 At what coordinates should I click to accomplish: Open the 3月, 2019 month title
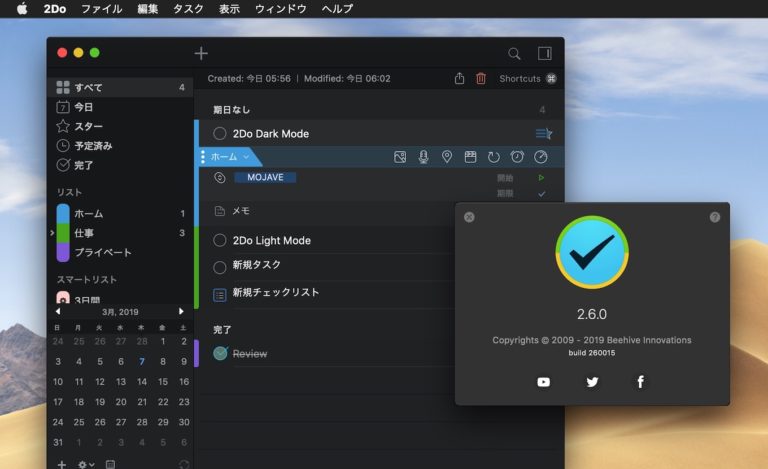coord(120,312)
